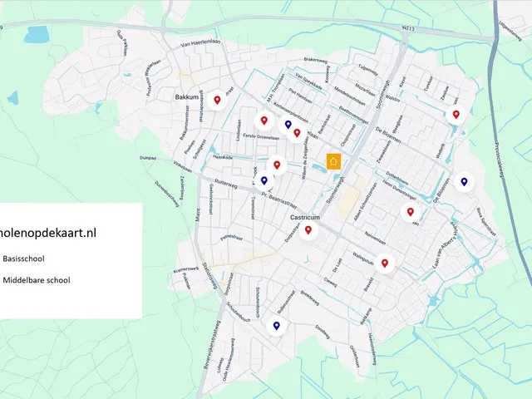Click the Pr. Beatrixstraat label
Viewport: 532px width, 399px height.
pos(279,201)
